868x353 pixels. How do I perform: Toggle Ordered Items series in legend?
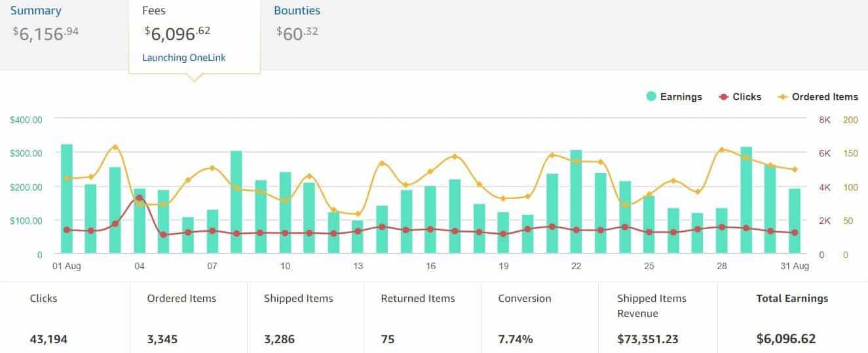click(818, 96)
